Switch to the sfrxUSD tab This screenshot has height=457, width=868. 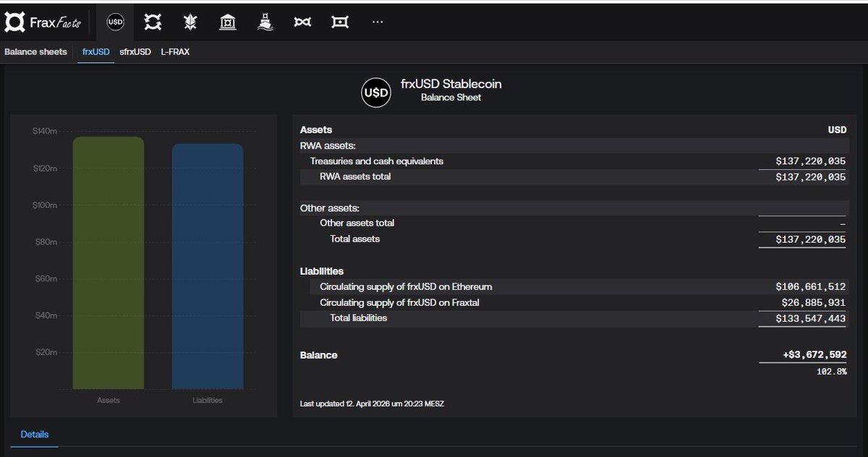pos(135,52)
